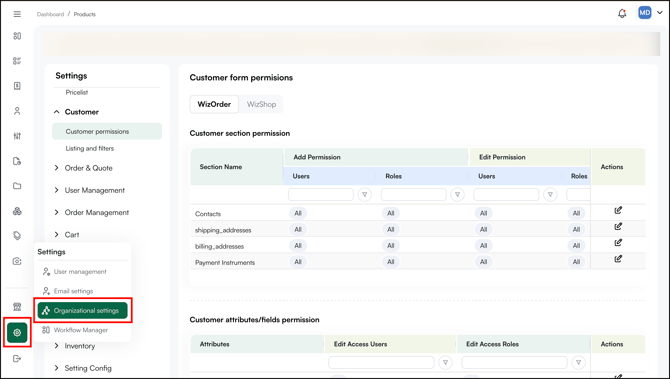The height and width of the screenshot is (379, 670).
Task: Open the MD user avatar
Action: click(x=645, y=13)
